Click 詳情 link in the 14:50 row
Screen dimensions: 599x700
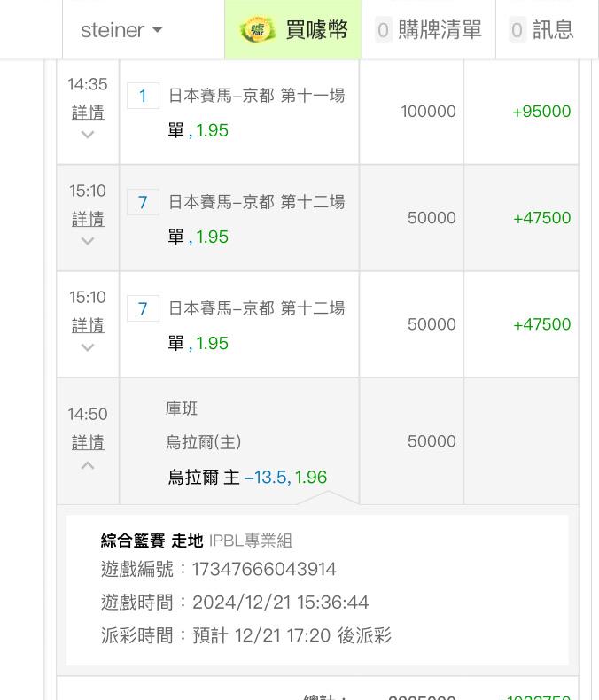click(88, 442)
